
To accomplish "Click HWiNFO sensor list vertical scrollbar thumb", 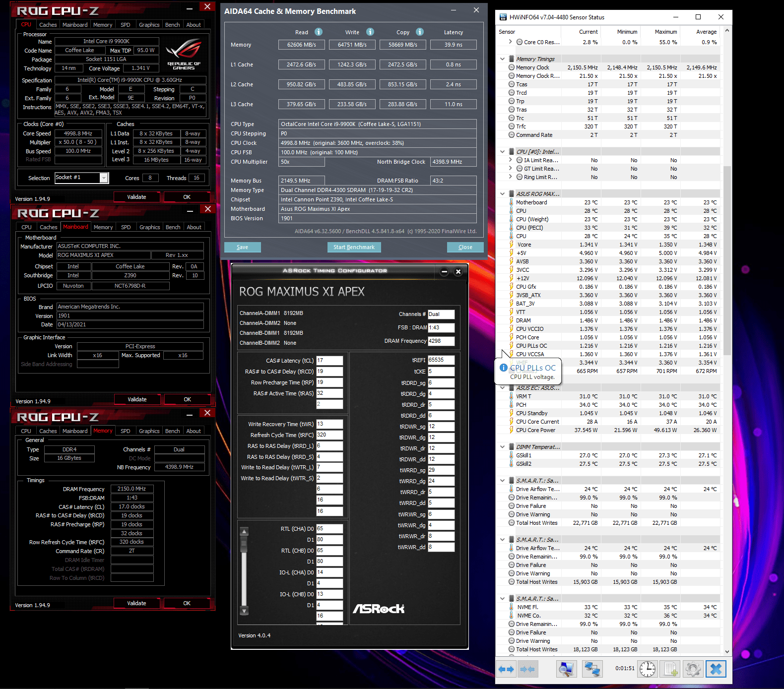I will tap(727, 260).
